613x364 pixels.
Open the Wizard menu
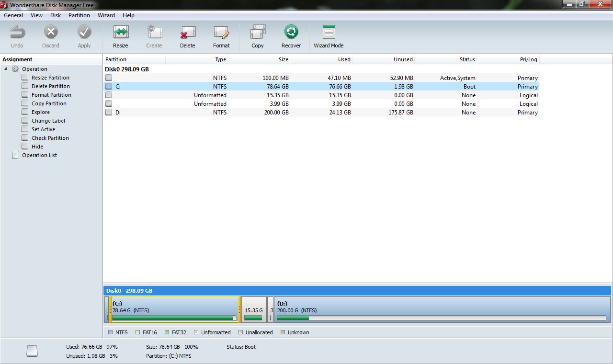pos(106,15)
